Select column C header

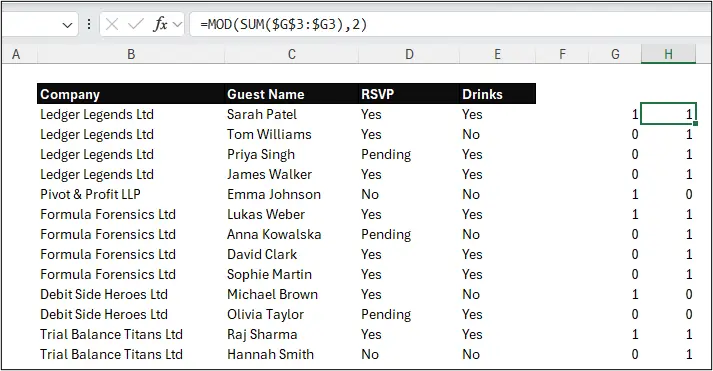point(291,55)
